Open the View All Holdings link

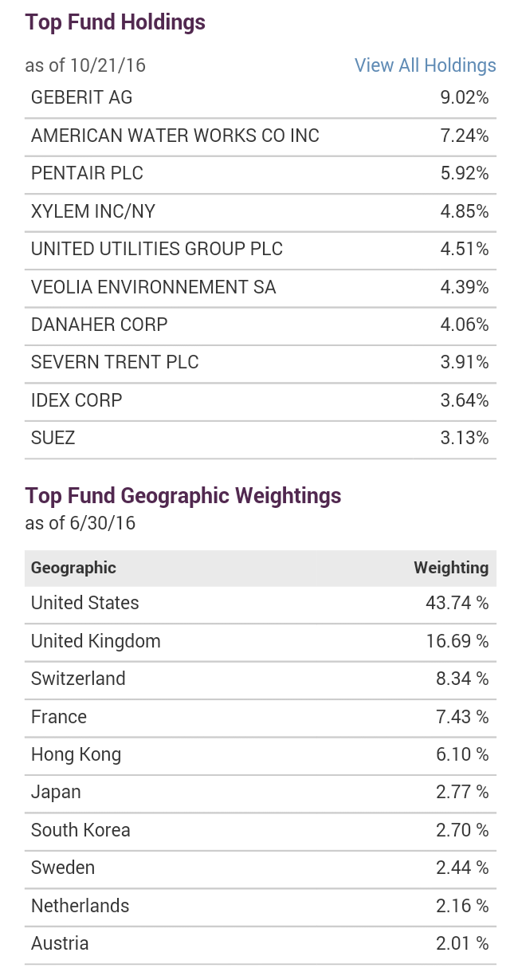pos(425,65)
